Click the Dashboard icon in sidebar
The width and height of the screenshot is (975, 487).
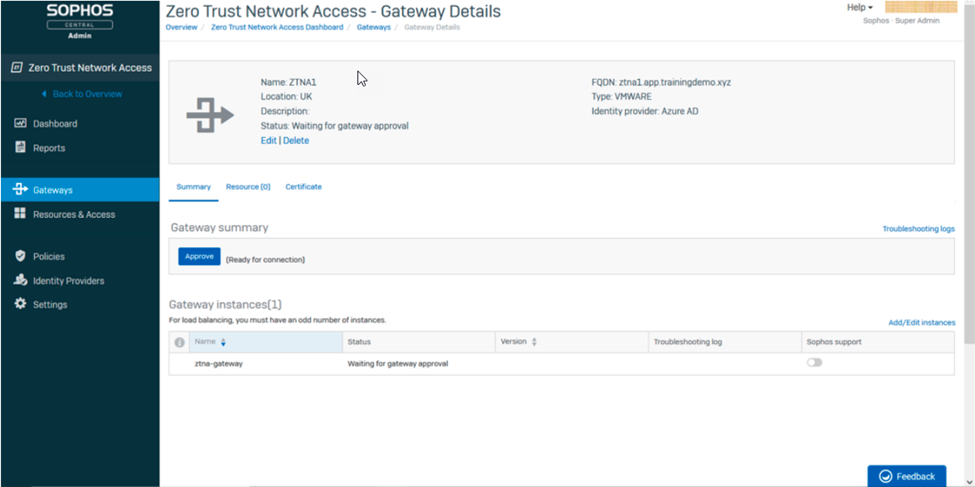tap(21, 123)
